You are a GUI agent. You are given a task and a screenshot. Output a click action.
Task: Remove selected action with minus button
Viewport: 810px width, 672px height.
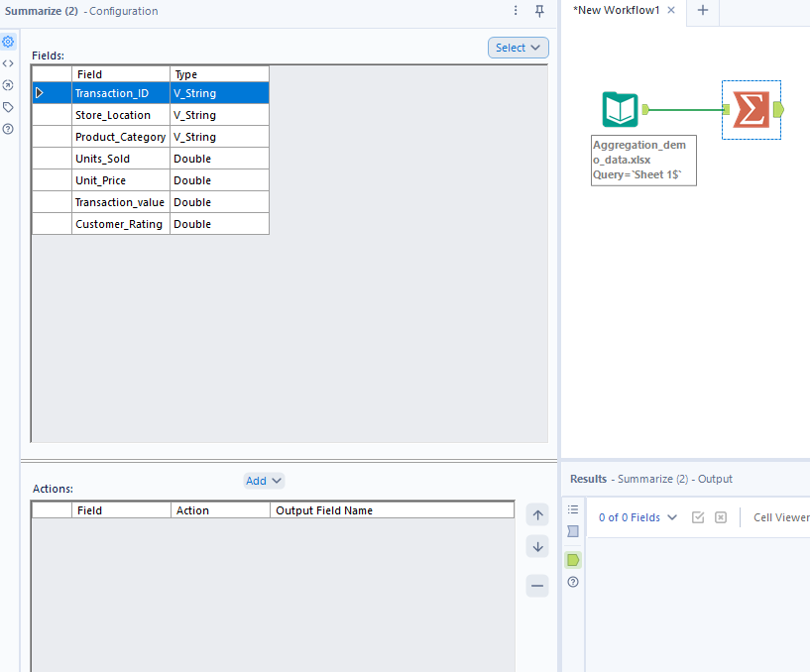[537, 586]
